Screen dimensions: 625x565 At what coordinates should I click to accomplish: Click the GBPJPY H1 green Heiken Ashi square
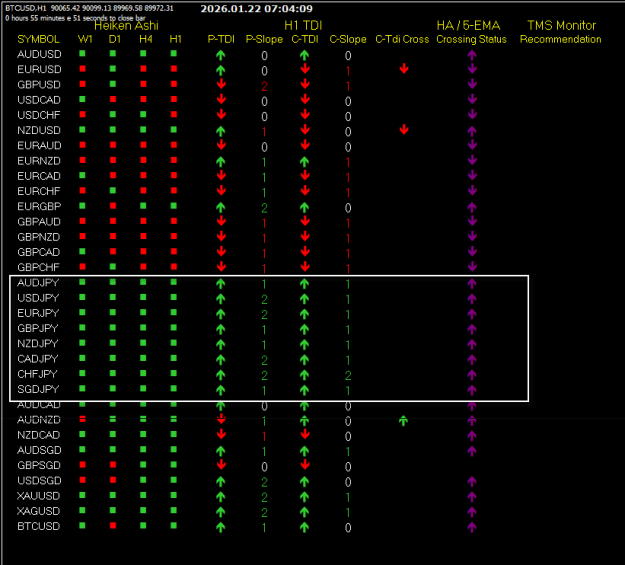(x=173, y=327)
